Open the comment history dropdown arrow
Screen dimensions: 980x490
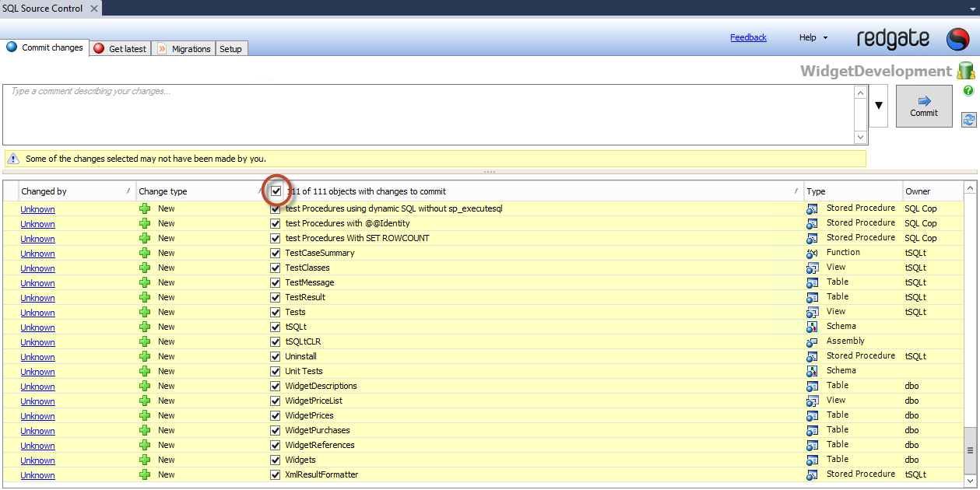[878, 107]
